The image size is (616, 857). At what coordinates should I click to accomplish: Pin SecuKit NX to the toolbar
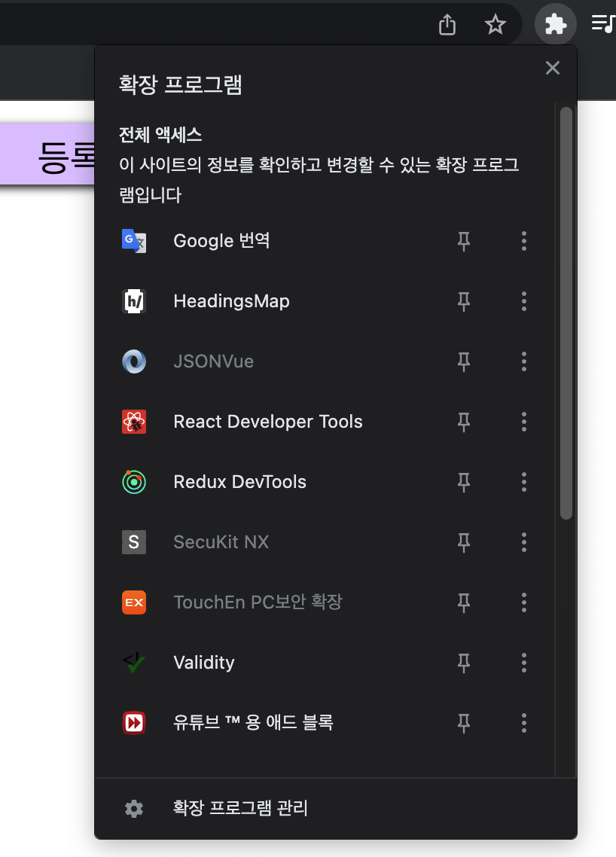pos(463,542)
